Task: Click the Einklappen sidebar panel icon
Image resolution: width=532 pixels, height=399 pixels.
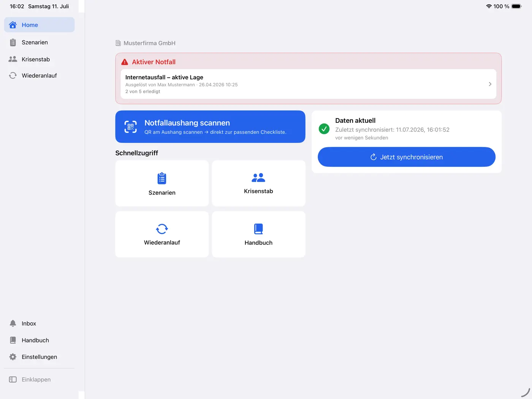Action: tap(13, 379)
